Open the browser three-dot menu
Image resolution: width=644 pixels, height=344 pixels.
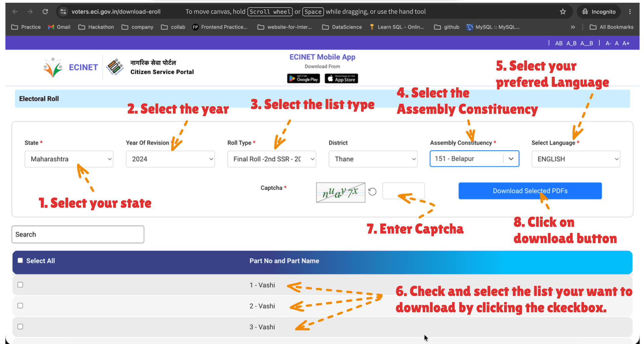pos(630,12)
